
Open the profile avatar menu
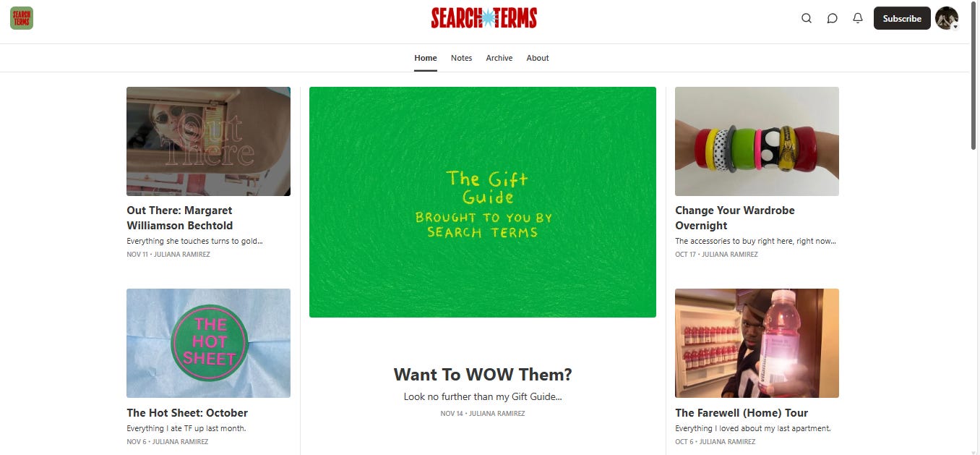coord(947,18)
